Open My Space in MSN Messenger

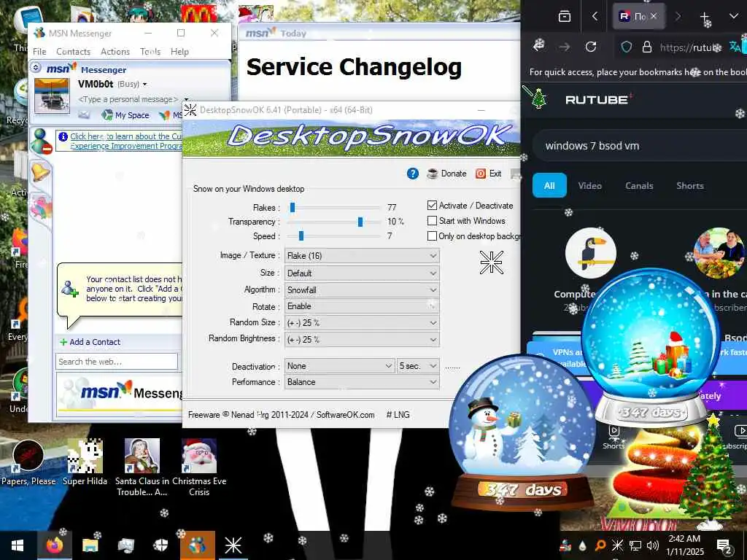[x=125, y=114]
